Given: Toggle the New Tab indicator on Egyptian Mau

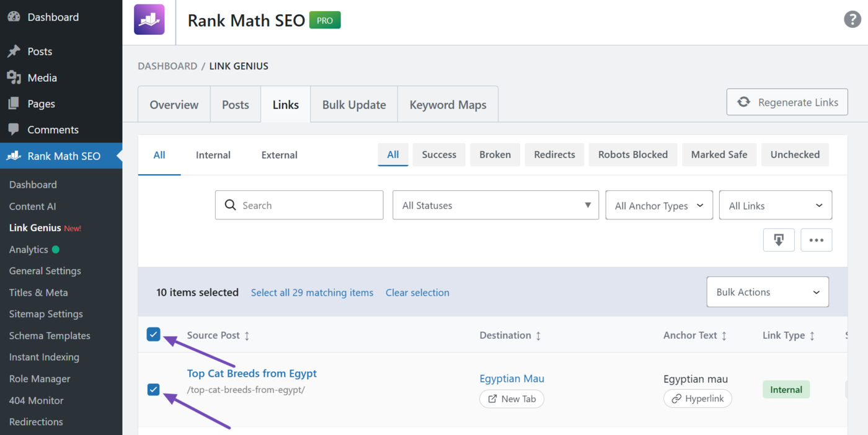Looking at the screenshot, I should 511,398.
